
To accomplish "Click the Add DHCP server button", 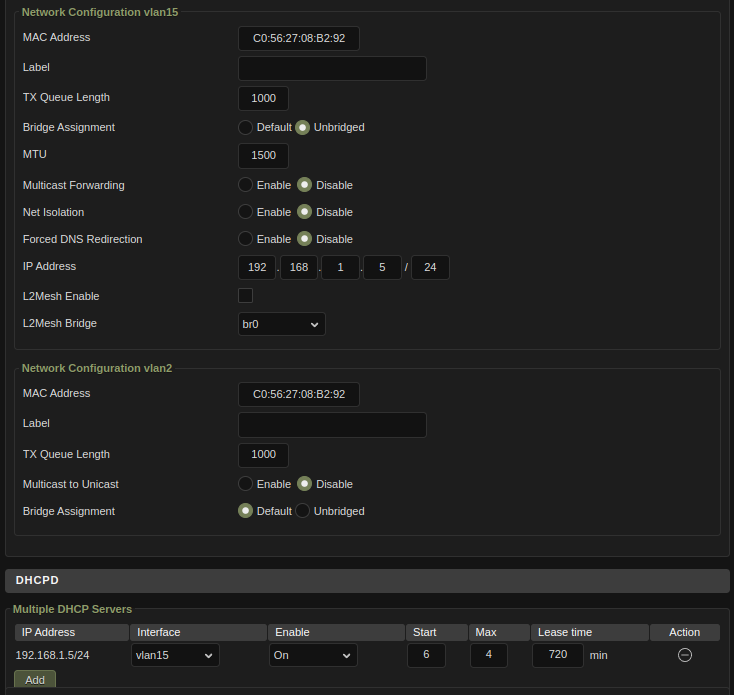I will (x=35, y=679).
